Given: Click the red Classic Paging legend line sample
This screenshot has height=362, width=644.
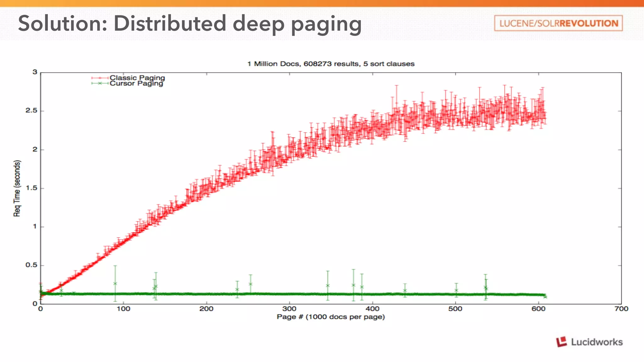Looking at the screenshot, I should (100, 78).
